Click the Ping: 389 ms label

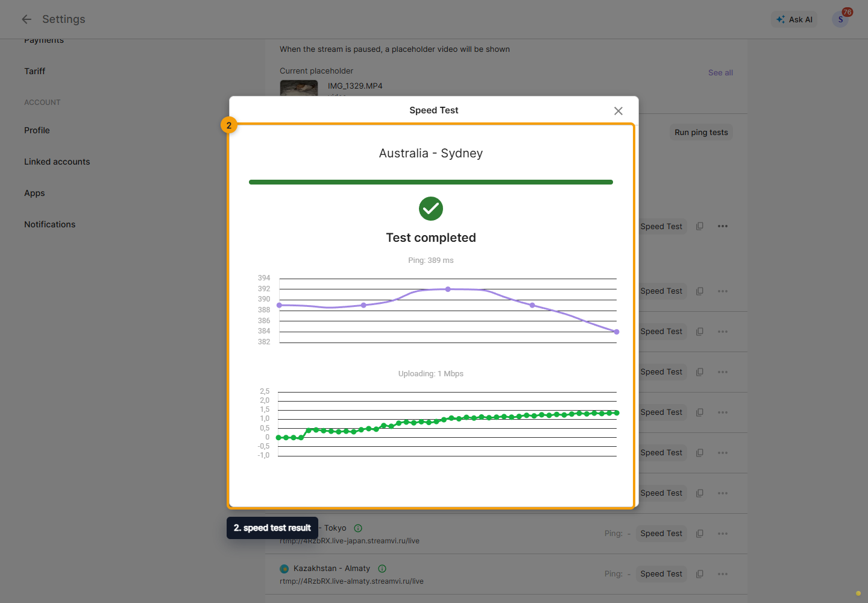[431, 260]
